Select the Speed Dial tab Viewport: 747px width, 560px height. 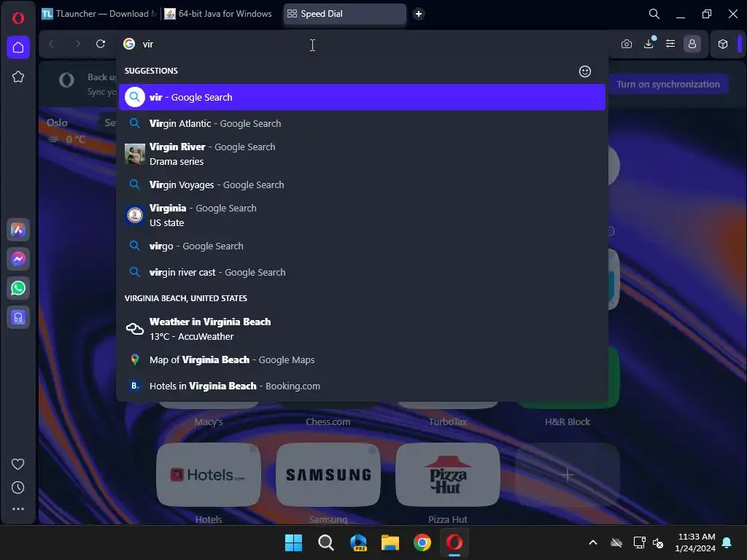[345, 14]
